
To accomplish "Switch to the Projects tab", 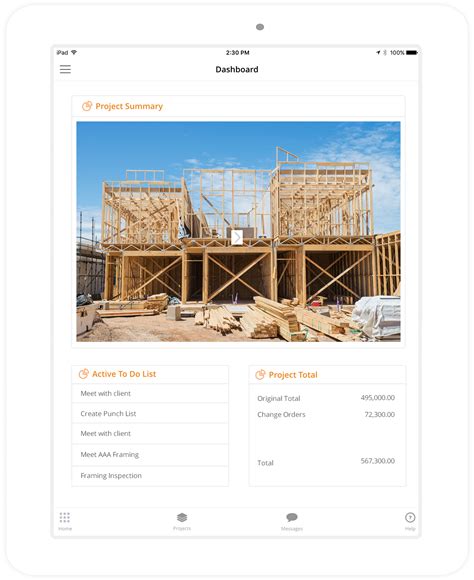I will [x=182, y=522].
